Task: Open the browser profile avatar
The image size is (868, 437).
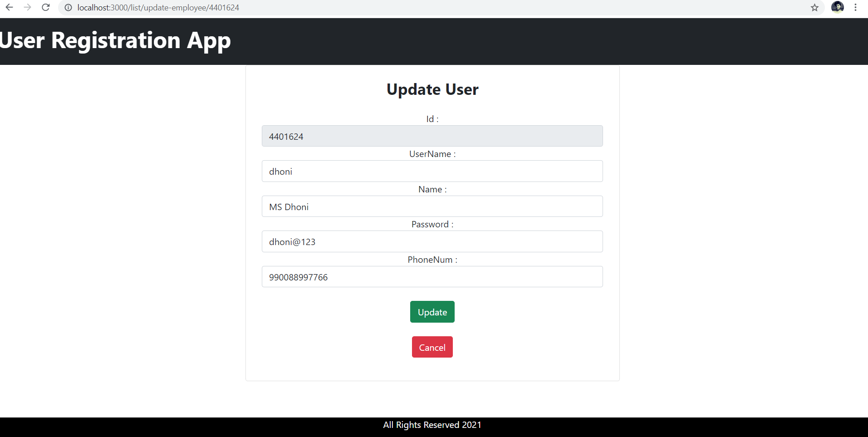Action: click(837, 7)
